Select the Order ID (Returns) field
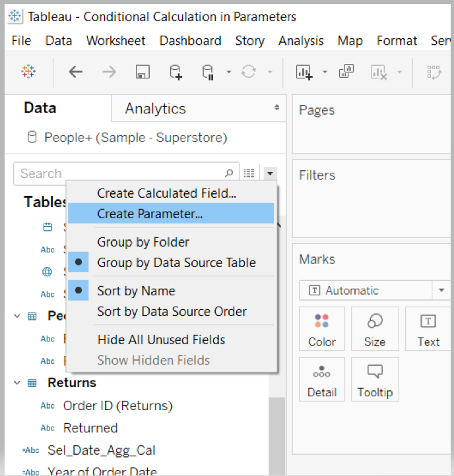 [x=117, y=406]
